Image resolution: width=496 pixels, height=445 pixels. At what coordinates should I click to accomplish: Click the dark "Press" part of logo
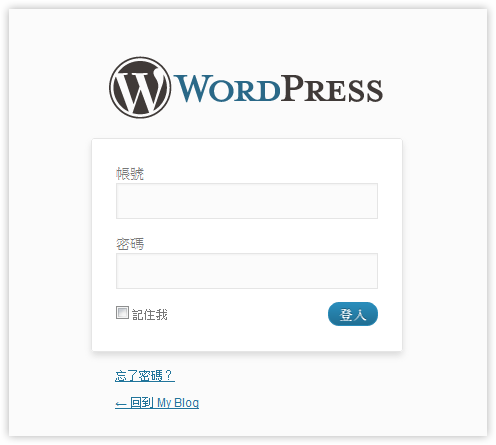point(332,88)
